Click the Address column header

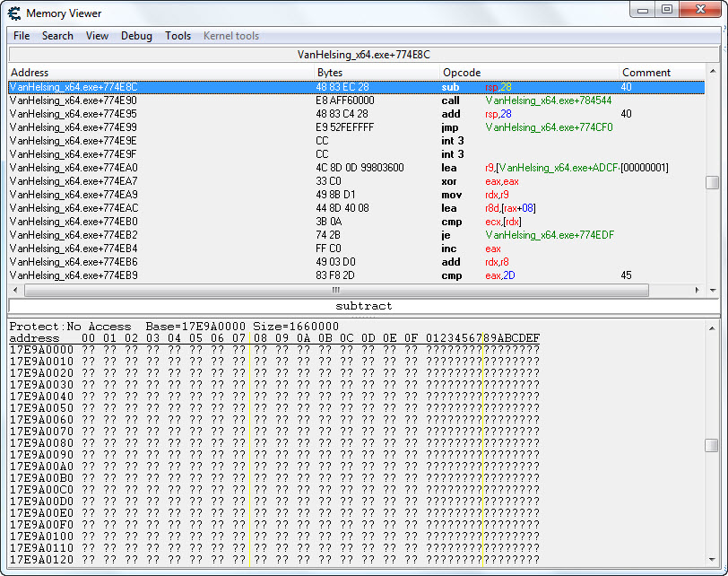(x=30, y=73)
